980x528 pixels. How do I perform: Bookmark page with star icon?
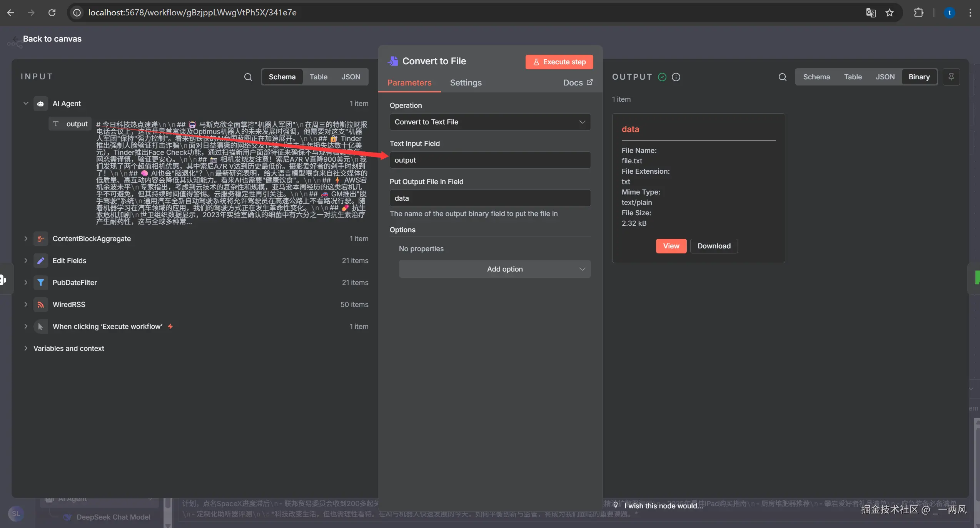click(890, 13)
